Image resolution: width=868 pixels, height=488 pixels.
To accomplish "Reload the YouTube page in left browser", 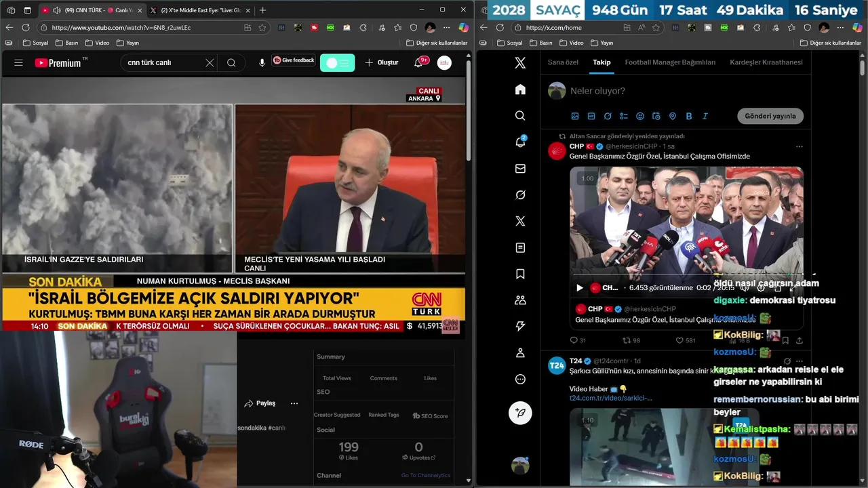I will [26, 28].
